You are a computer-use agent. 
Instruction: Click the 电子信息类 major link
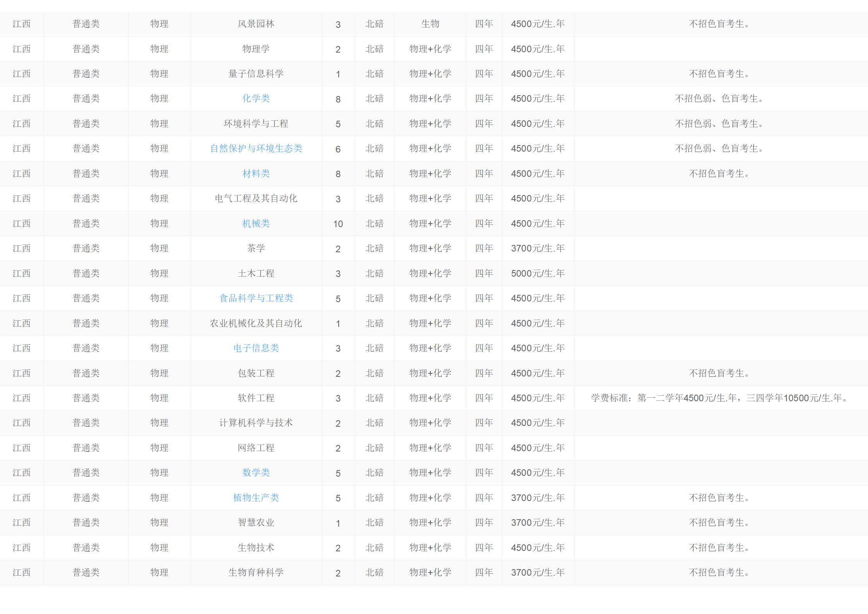256,348
